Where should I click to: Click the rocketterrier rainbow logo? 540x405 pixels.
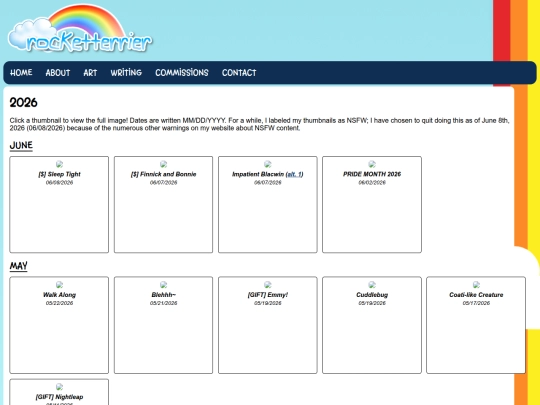[80, 29]
